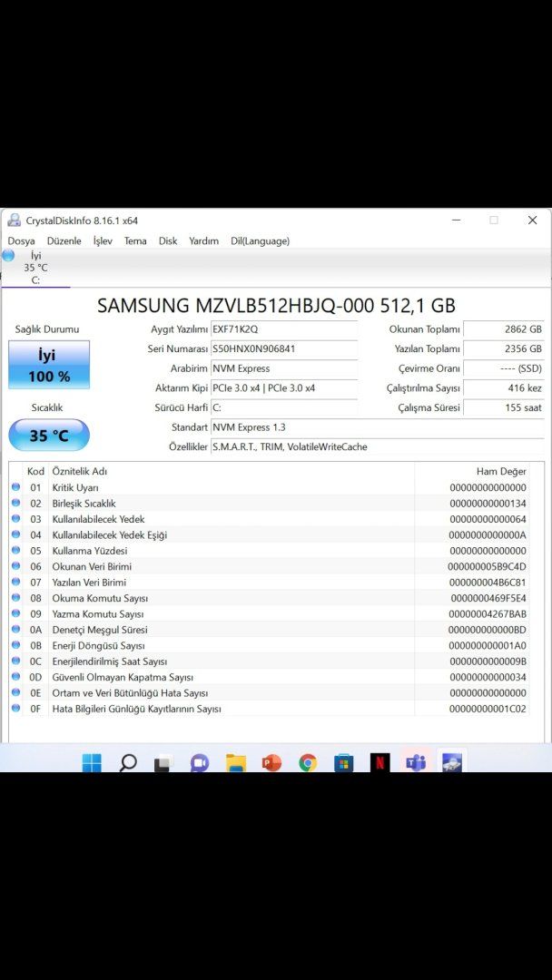The image size is (552, 980).
Task: Click status dot for Yazma Komutu Sayısı
Action: [15, 613]
